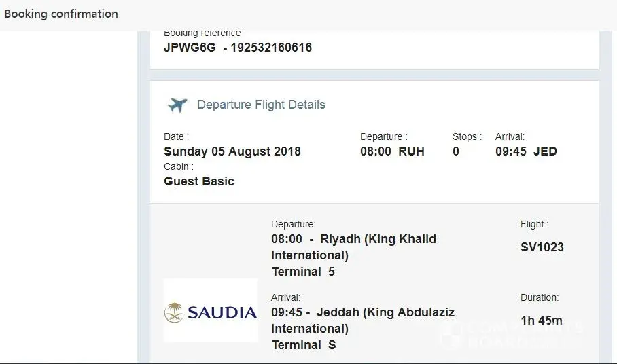617x364 pixels.
Task: Select the booking reference code JPWG6G
Action: coord(190,48)
